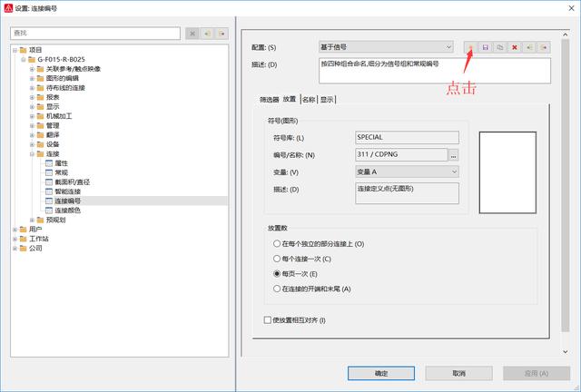Select 在连接的开端和末尾 (A) radio option
This screenshot has height=392, width=581.
(x=277, y=289)
